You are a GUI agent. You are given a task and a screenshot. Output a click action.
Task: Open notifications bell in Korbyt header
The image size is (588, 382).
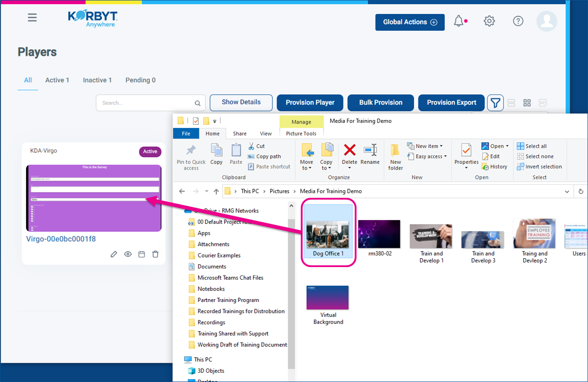(459, 21)
